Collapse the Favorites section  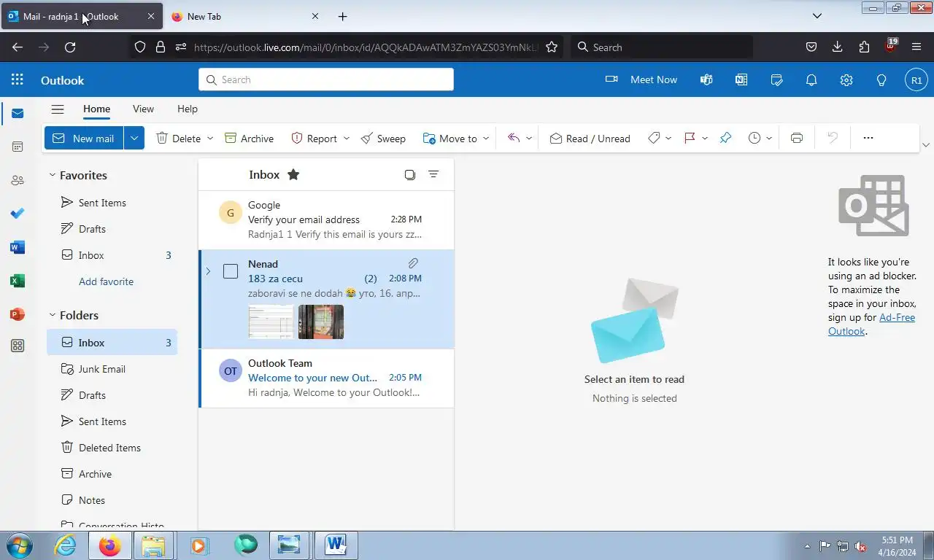click(x=52, y=175)
